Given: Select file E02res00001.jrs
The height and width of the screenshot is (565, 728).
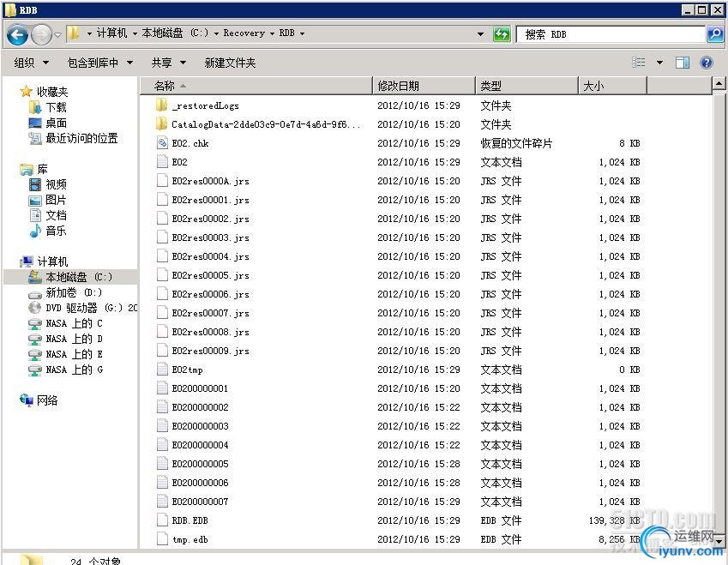Looking at the screenshot, I should point(210,200).
